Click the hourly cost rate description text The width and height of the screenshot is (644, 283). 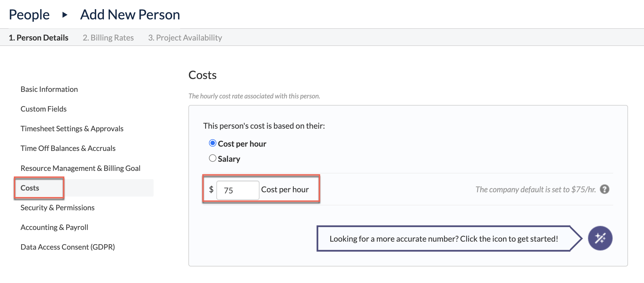(x=254, y=96)
